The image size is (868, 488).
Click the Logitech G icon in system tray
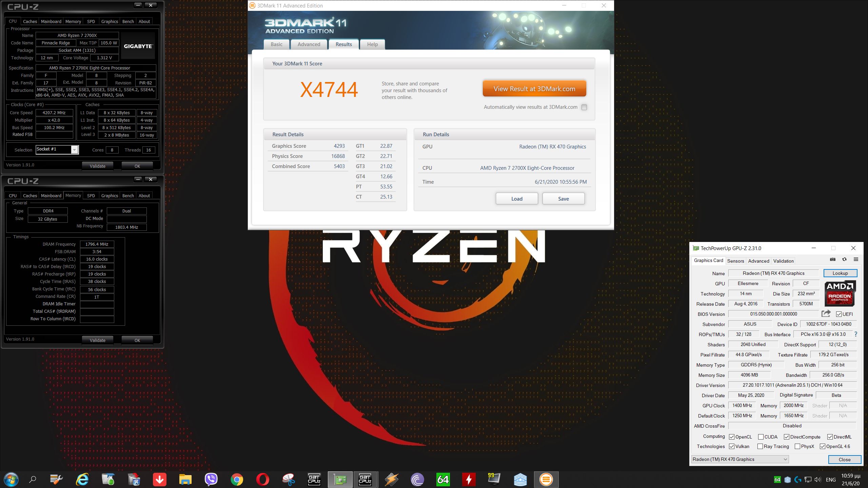coord(798,480)
